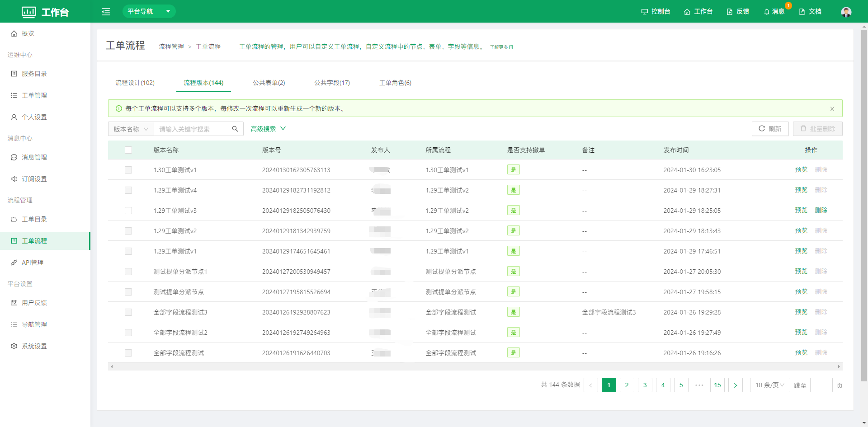Check the row 全部字段流程测试3

coord(128,312)
